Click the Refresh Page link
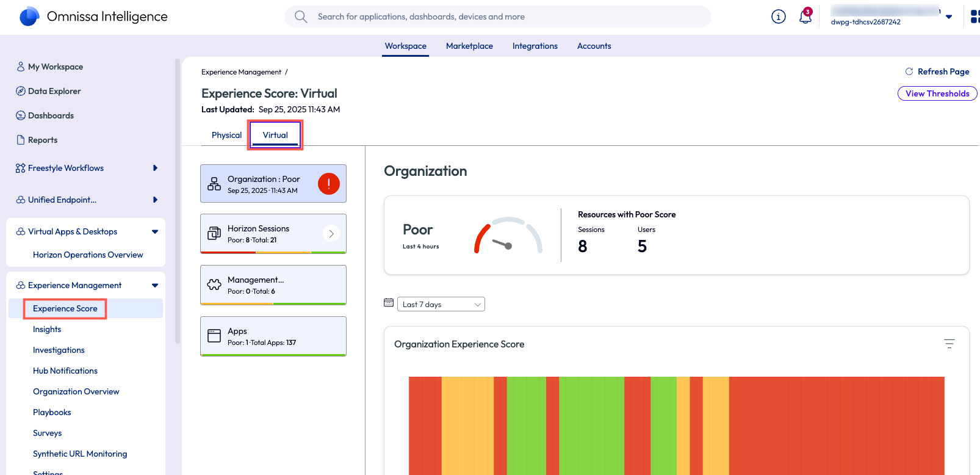This screenshot has height=475, width=980. click(937, 71)
